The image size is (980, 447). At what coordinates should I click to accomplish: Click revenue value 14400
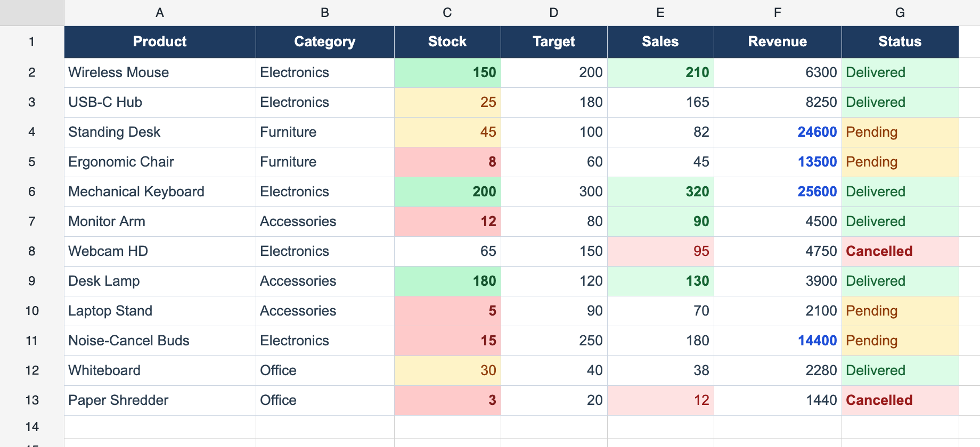[778, 341]
